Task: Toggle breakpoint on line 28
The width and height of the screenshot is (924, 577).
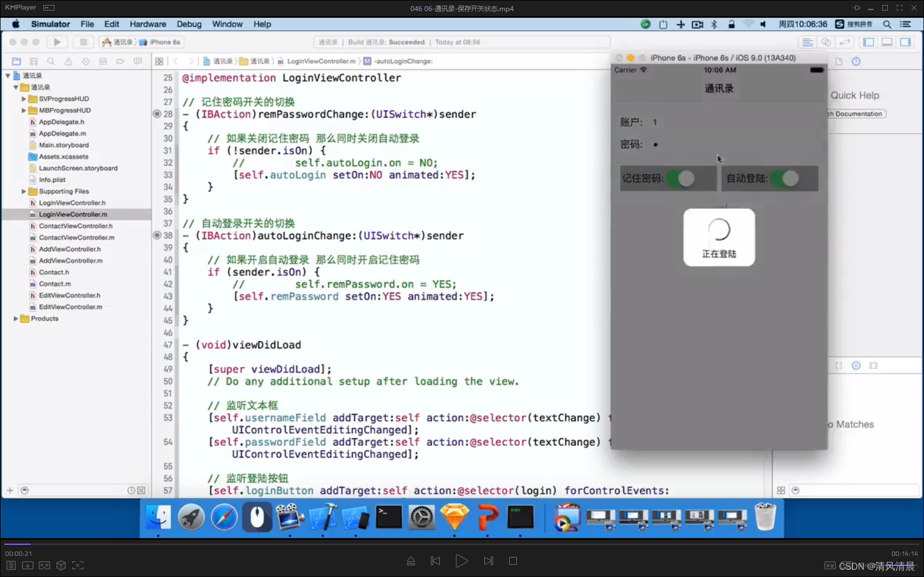Action: point(157,114)
